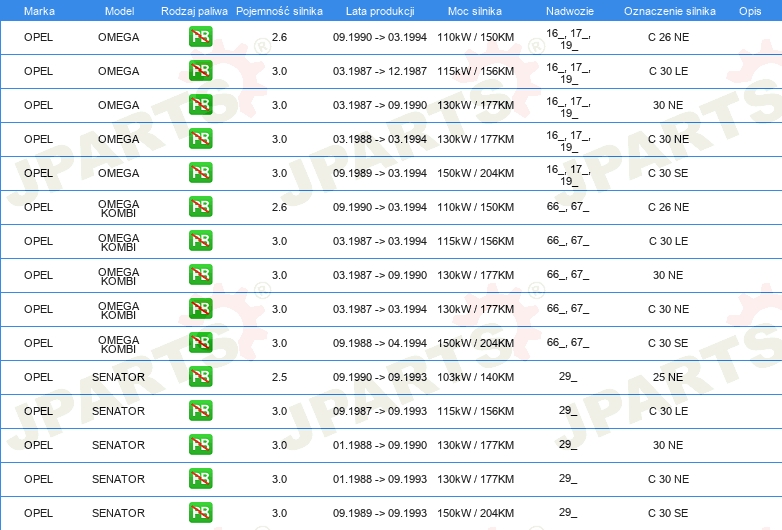Select the 01.1988 -> 09.1990 production dates

(x=380, y=445)
